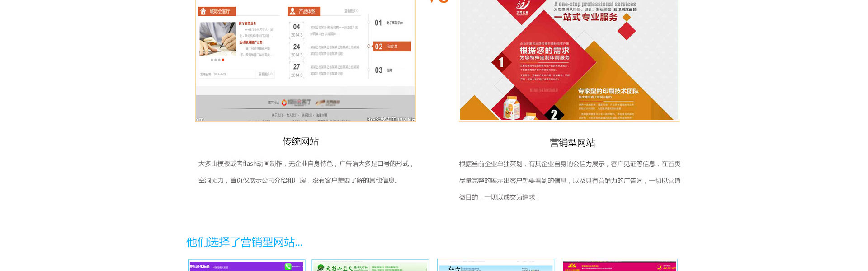Click the juice carton product image
The image size is (868, 271).
click(x=512, y=108)
